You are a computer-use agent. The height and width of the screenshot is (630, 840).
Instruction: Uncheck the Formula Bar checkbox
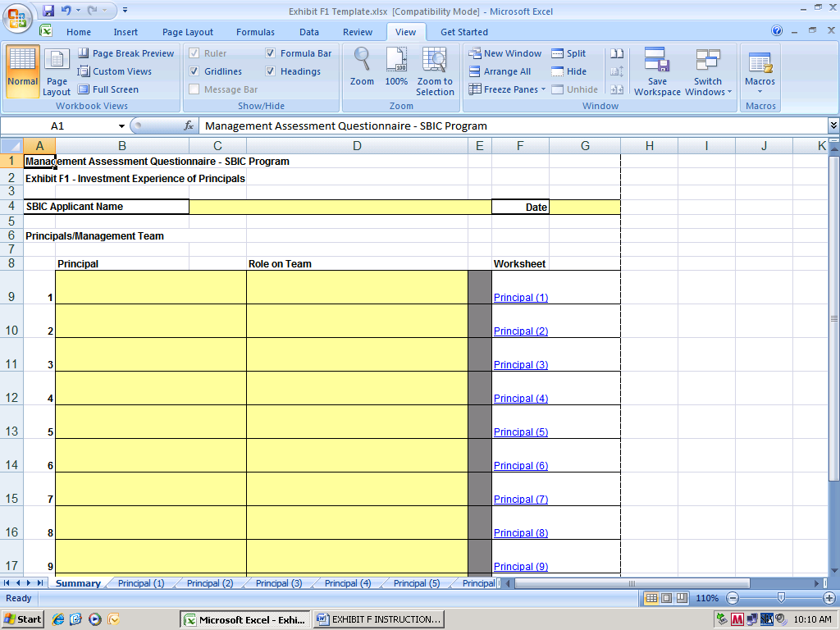pos(271,53)
